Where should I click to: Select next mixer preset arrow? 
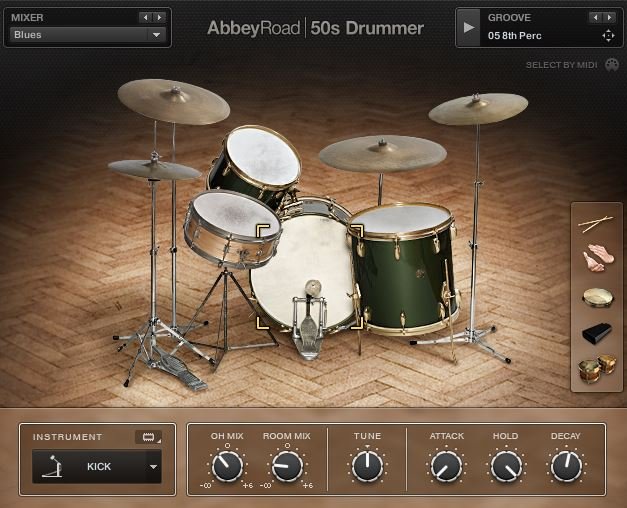tap(159, 17)
